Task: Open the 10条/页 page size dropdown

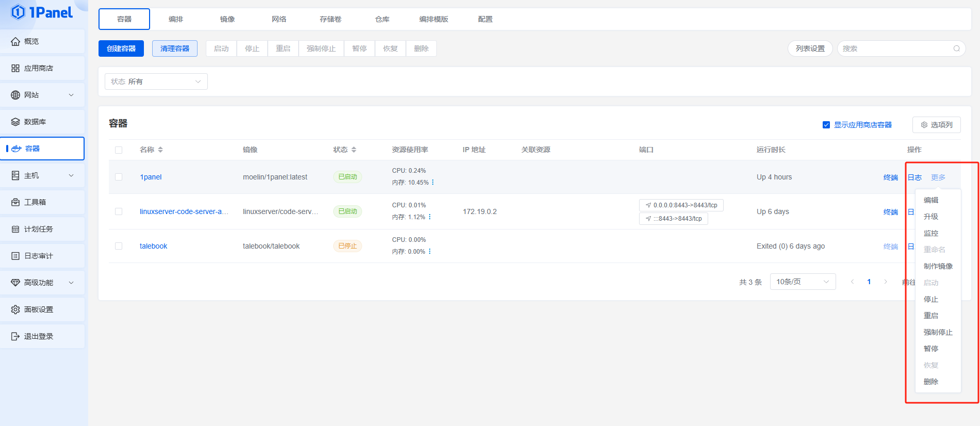Action: coord(803,282)
